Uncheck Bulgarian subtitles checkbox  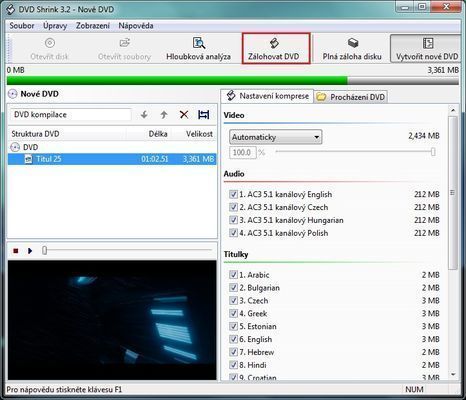click(x=233, y=288)
